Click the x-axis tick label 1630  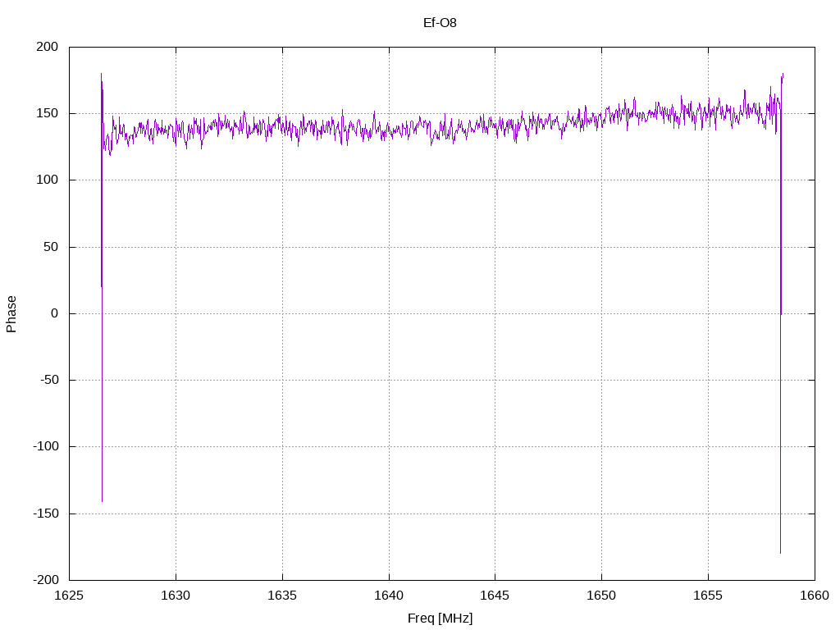coord(176,596)
